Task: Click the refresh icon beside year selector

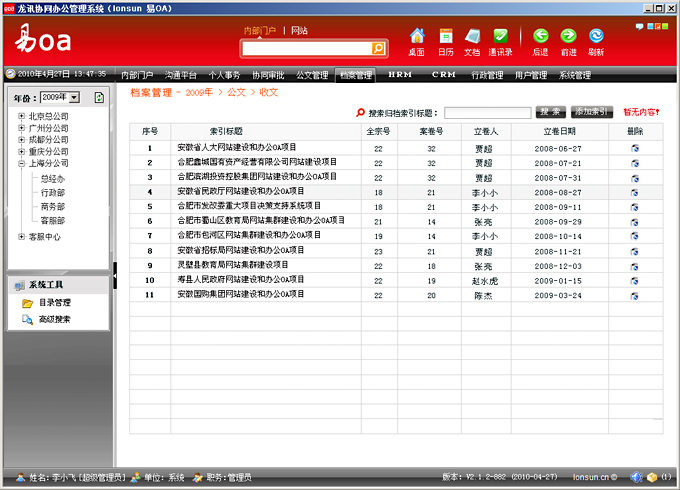Action: click(x=99, y=98)
